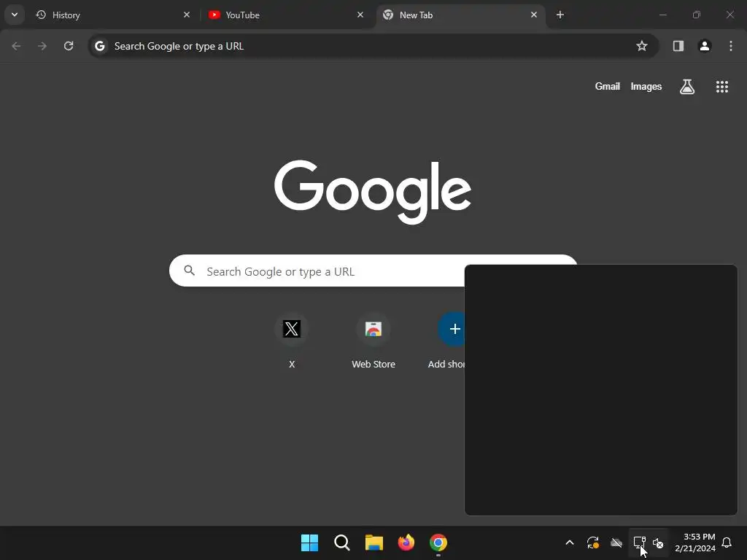Image resolution: width=747 pixels, height=560 pixels.
Task: Open the Windows Update tray icon
Action: click(592, 542)
